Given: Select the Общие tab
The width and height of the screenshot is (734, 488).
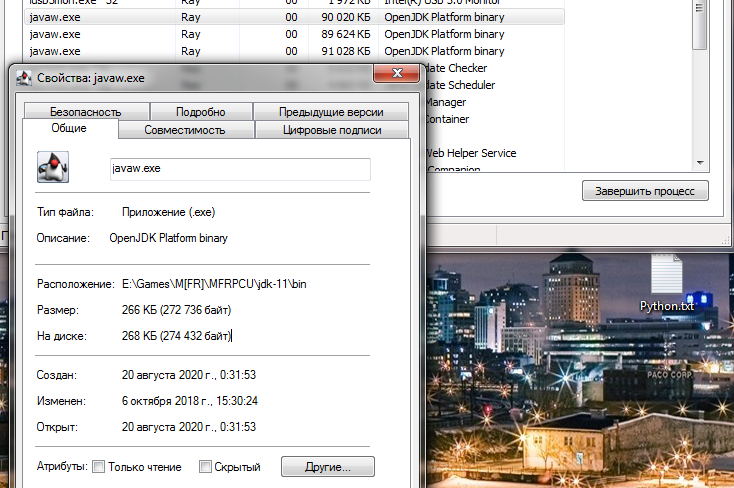Looking at the screenshot, I should (69, 129).
